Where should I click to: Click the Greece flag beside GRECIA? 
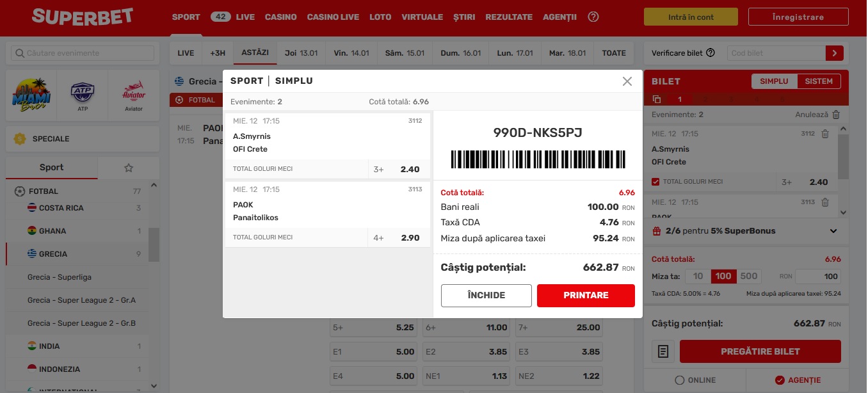tap(32, 254)
